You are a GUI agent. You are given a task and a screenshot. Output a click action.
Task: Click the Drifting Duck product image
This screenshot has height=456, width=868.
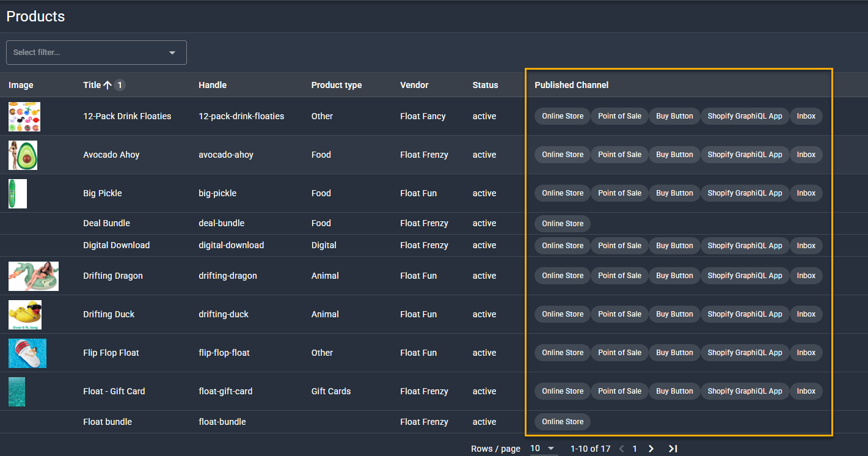(x=25, y=315)
